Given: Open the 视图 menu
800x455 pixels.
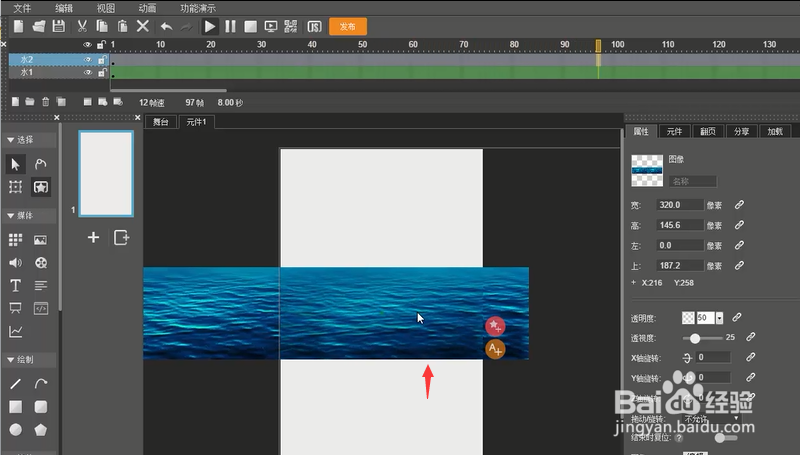Looking at the screenshot, I should pyautogui.click(x=106, y=8).
